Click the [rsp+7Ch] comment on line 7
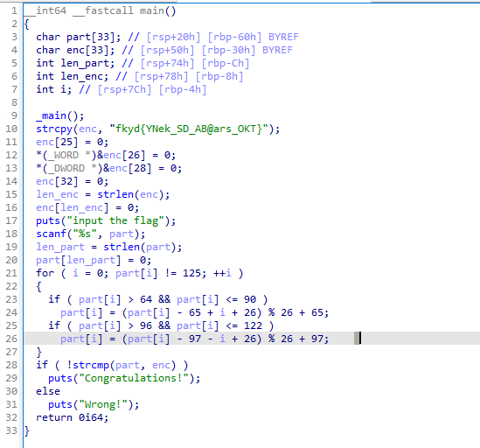480x448 pixels. (124, 89)
